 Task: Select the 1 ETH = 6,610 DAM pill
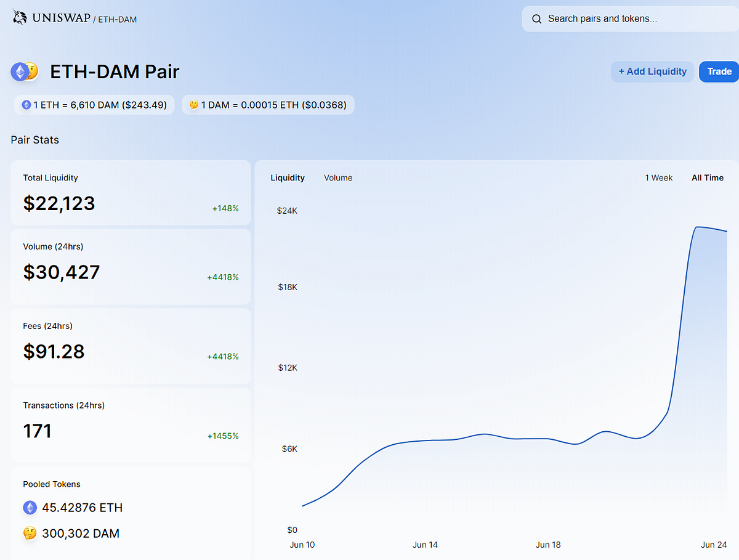click(x=94, y=105)
